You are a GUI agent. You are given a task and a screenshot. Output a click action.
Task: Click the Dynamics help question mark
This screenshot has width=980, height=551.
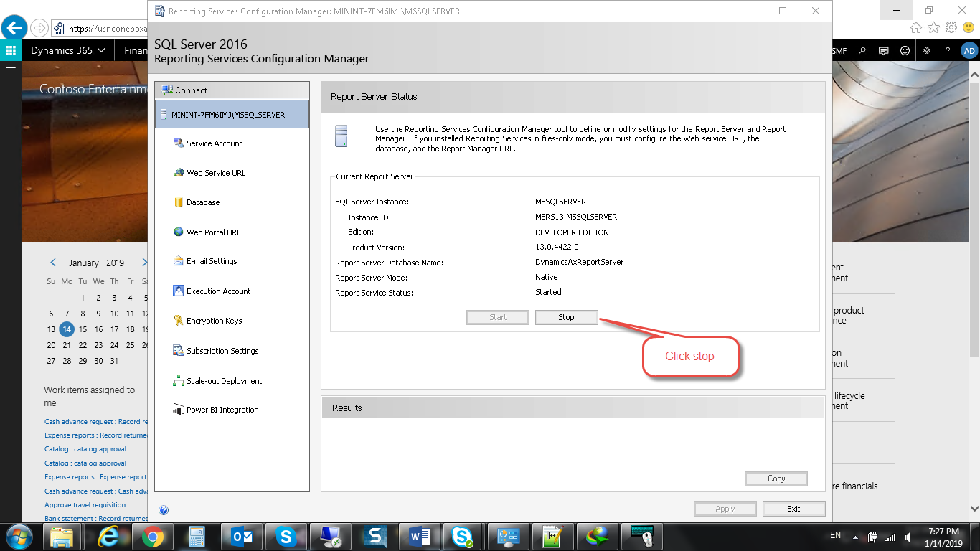coord(948,51)
